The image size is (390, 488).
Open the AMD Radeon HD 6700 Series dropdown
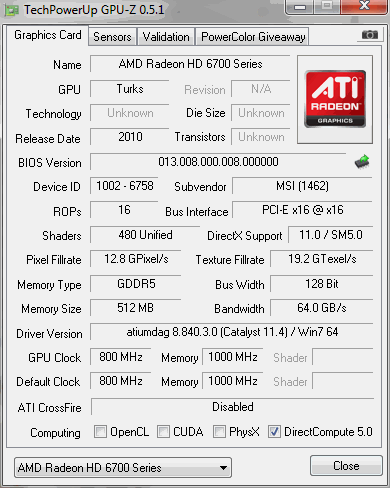[123, 468]
